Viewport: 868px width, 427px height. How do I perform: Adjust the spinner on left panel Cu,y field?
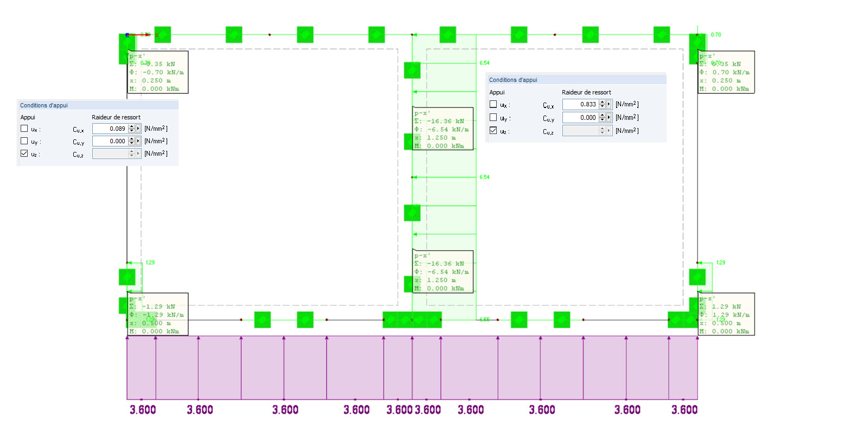pos(131,141)
